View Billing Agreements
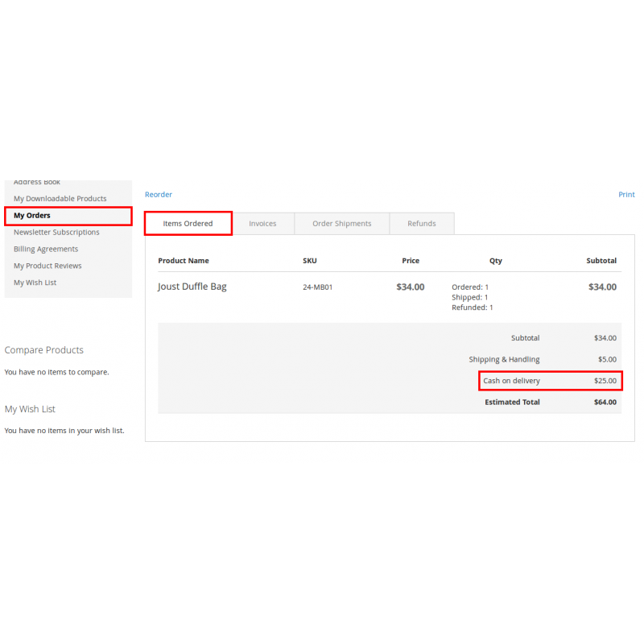This screenshot has height=644, width=644. click(45, 249)
